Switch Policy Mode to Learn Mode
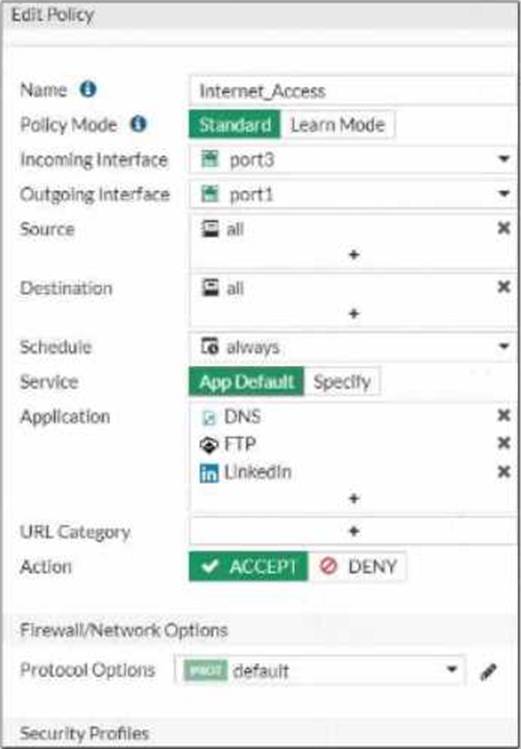Screen dimensions: 521x749 point(338,125)
